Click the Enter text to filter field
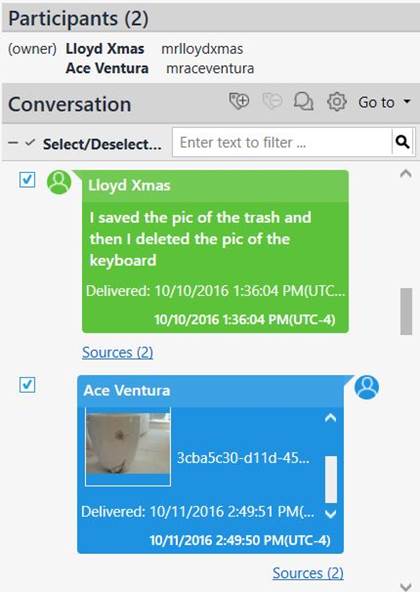The width and height of the screenshot is (420, 592). (282, 142)
